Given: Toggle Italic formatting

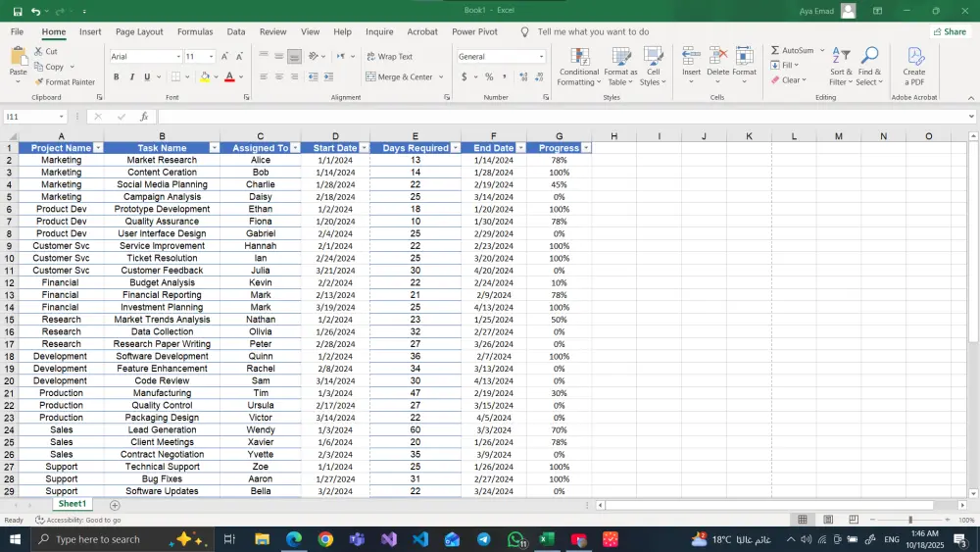Looking at the screenshot, I should click(x=132, y=76).
